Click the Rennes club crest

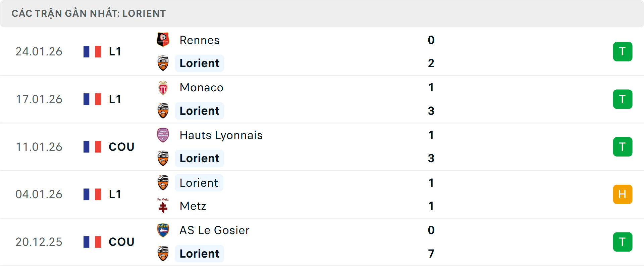(163, 40)
